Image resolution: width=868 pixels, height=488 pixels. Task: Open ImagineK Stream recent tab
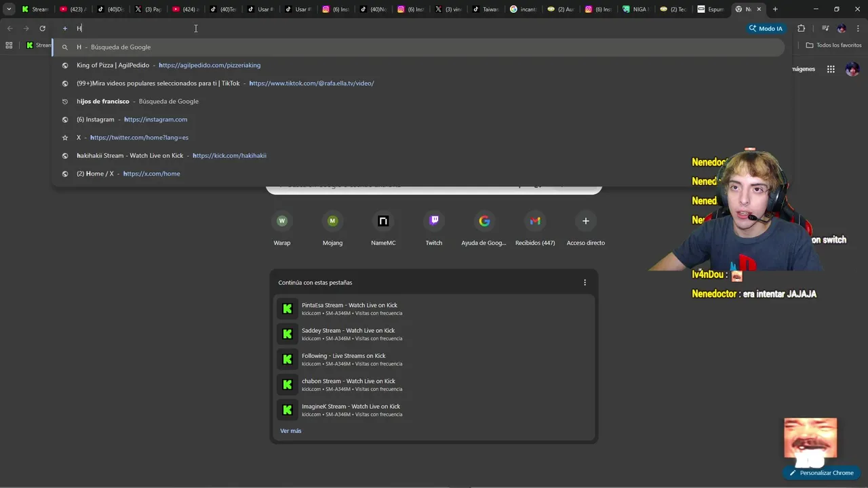coord(434,410)
